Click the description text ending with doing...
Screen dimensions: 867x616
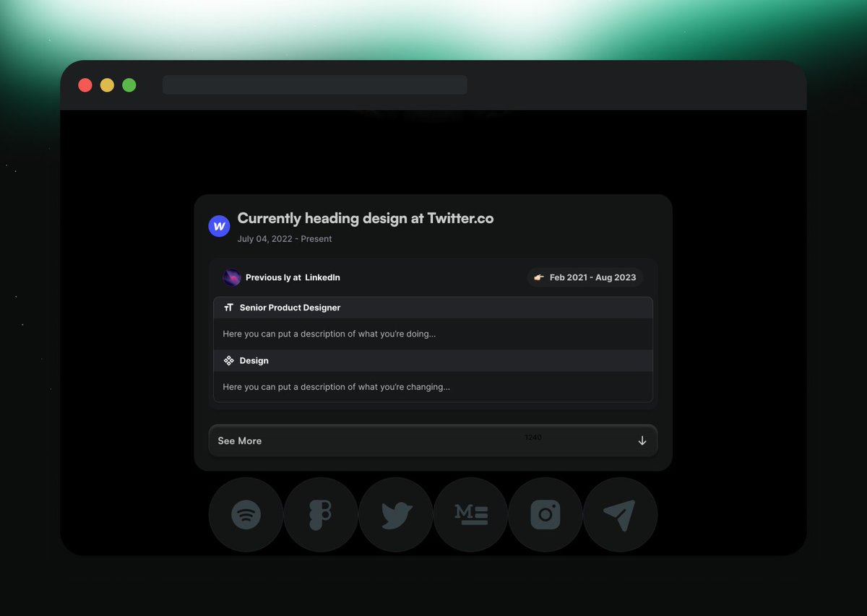point(329,334)
